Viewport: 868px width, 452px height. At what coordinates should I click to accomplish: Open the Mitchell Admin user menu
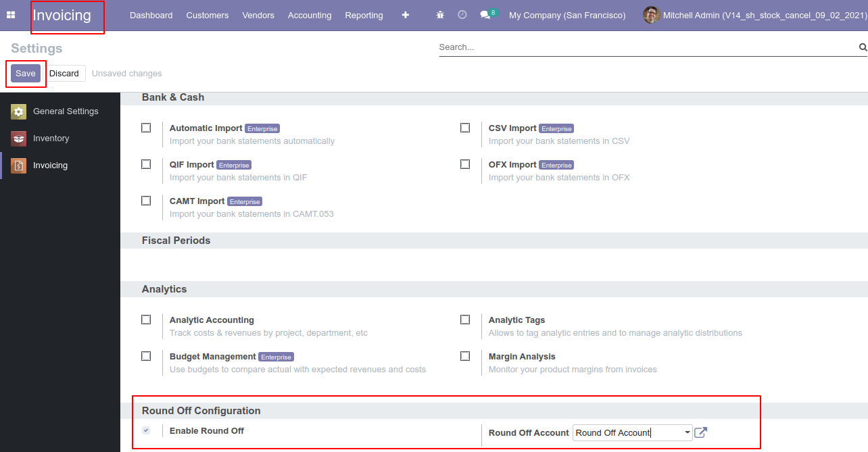click(x=754, y=15)
